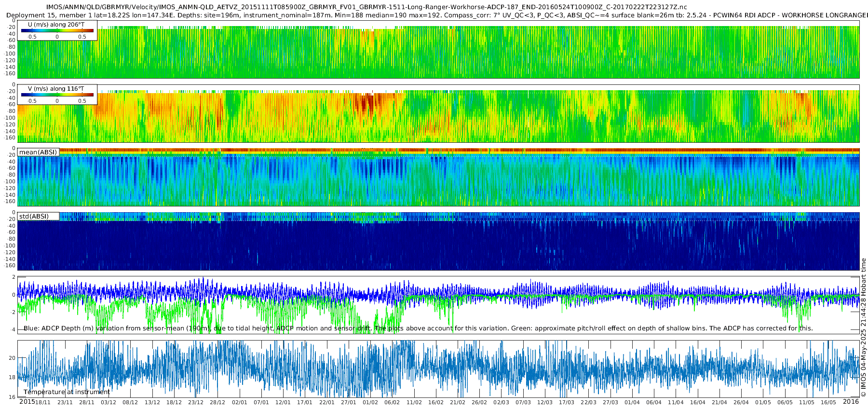Click the U velocity colorbar
The image size is (868, 410).
tap(57, 31)
